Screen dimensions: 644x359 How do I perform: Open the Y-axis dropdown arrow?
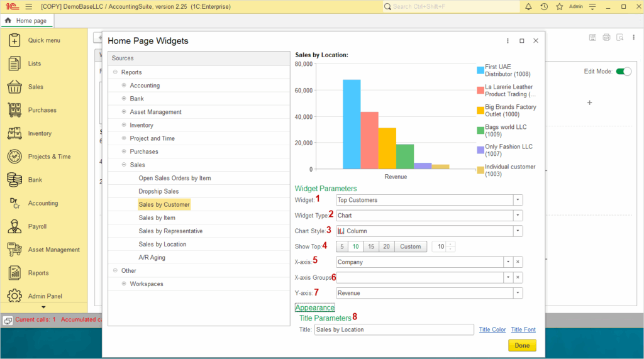(x=518, y=293)
